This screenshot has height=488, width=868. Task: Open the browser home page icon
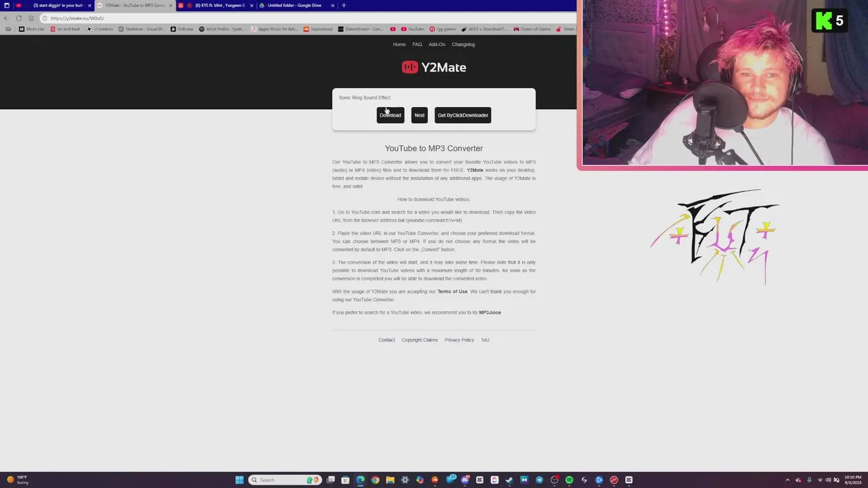[31, 18]
